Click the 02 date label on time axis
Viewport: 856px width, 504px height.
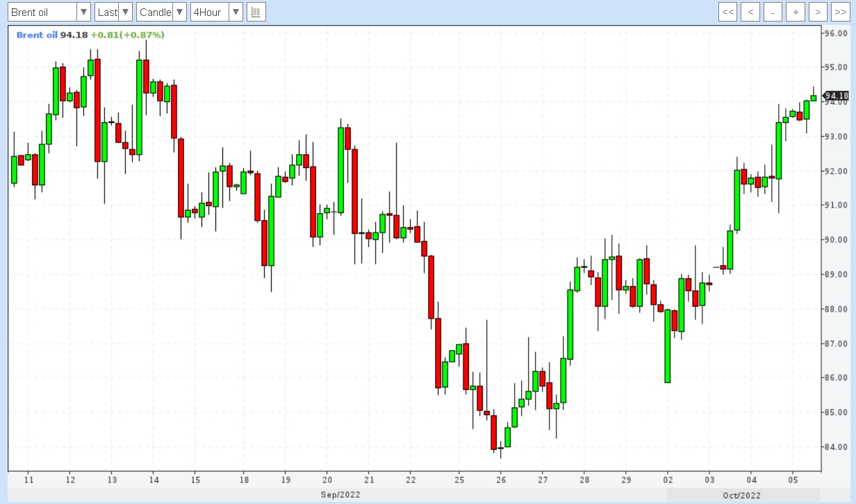(x=668, y=480)
